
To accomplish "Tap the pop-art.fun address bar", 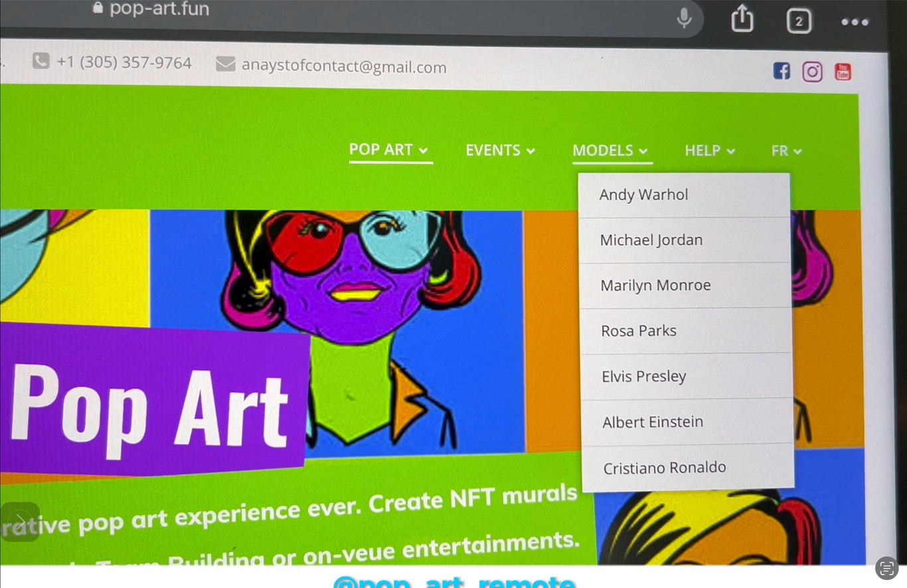I will point(332,12).
